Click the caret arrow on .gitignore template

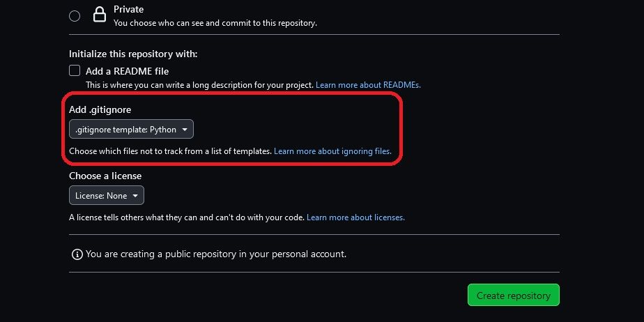[x=185, y=130]
